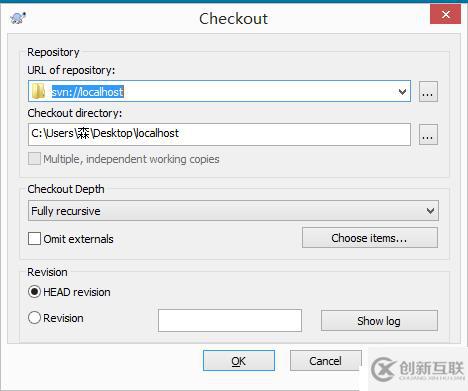Close the Checkout dialog
The image size is (468, 391).
(x=445, y=14)
